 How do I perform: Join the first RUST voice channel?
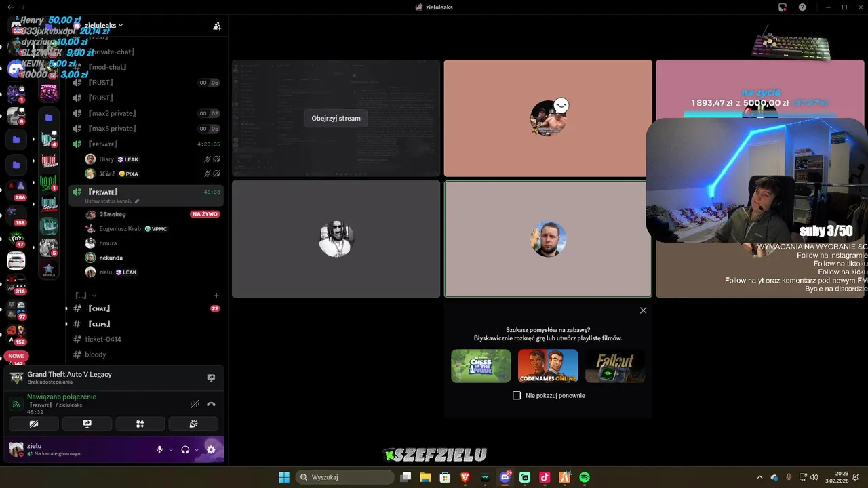coord(147,83)
